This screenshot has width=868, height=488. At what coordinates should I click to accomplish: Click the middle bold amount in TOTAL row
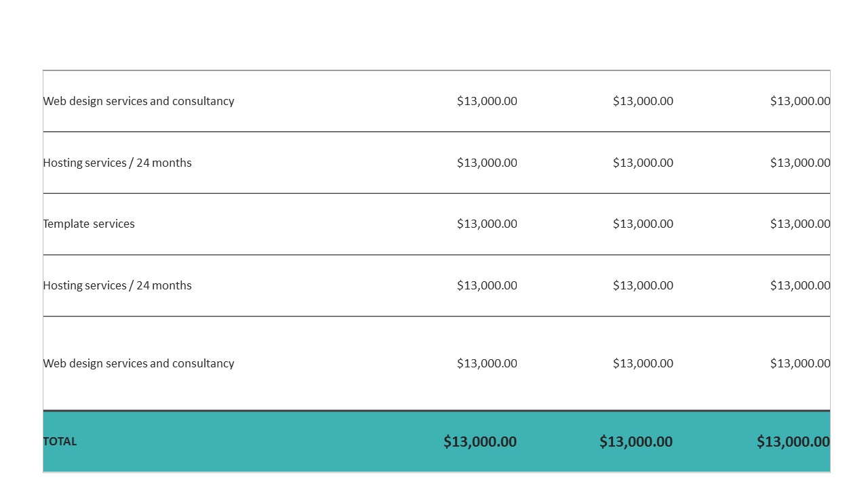[636, 442]
